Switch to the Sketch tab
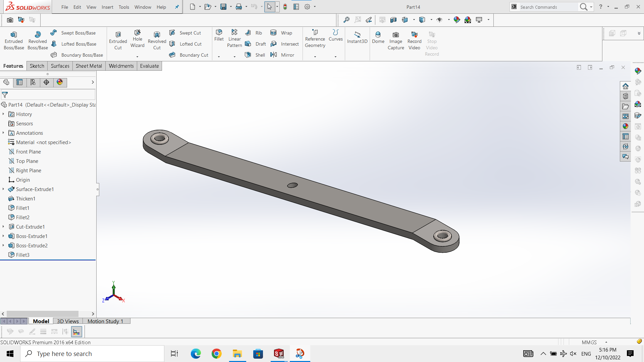644x362 pixels. point(37,66)
